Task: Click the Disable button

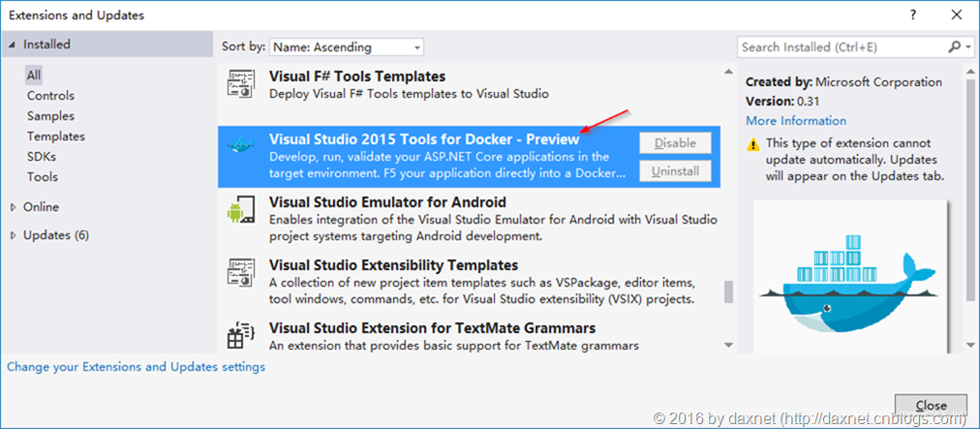Action: pyautogui.click(x=676, y=143)
